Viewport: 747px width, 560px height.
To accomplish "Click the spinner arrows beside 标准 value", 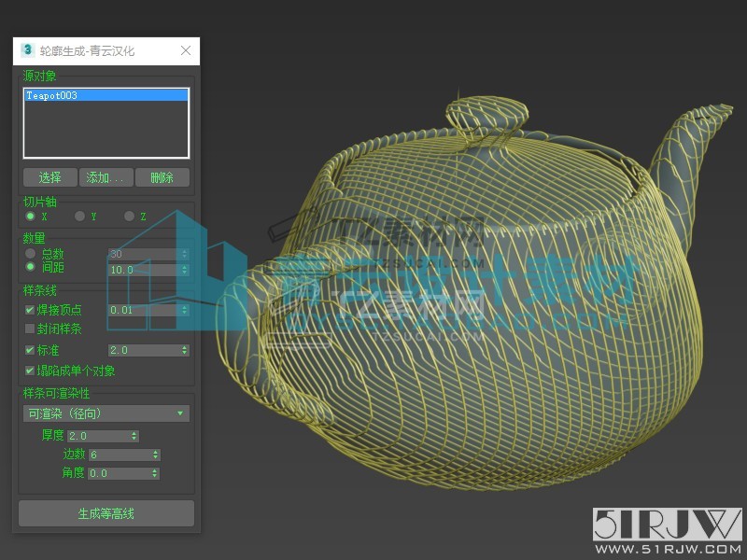I will pos(184,351).
